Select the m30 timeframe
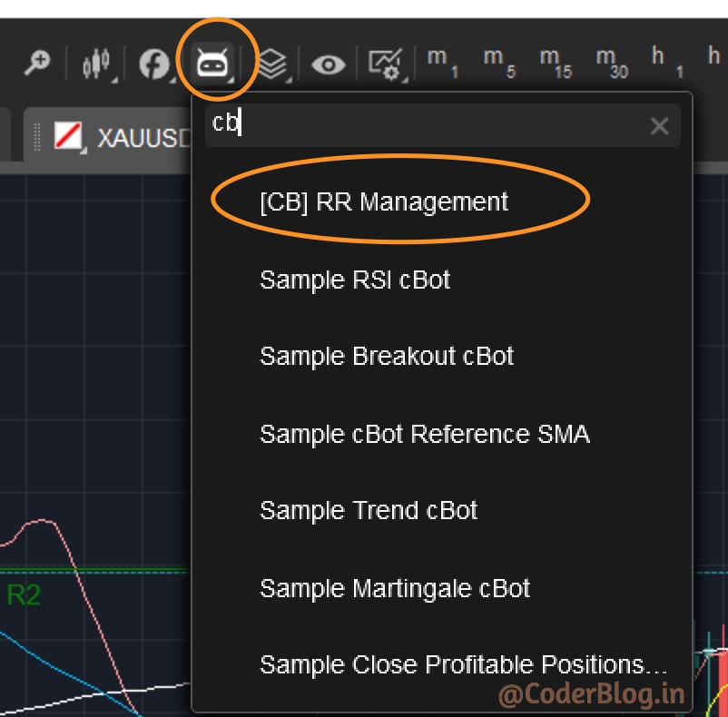The image size is (728, 717). pos(613,62)
